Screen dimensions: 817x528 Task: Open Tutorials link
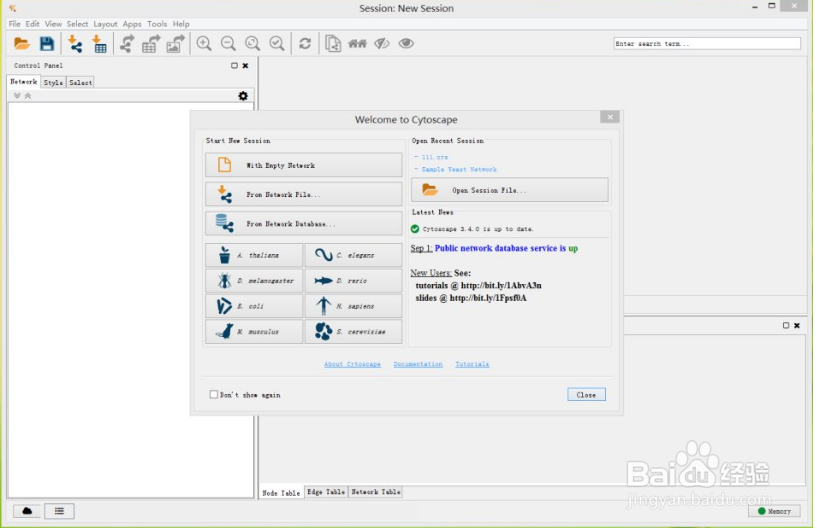pyautogui.click(x=472, y=364)
